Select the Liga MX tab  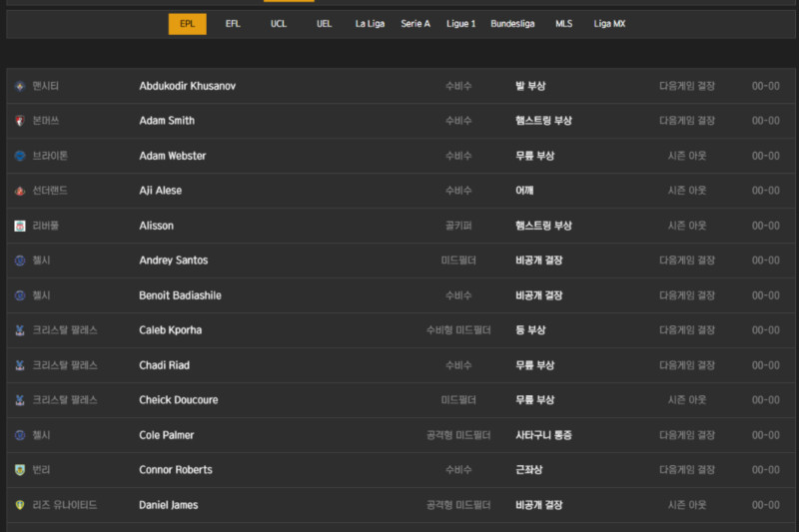609,24
